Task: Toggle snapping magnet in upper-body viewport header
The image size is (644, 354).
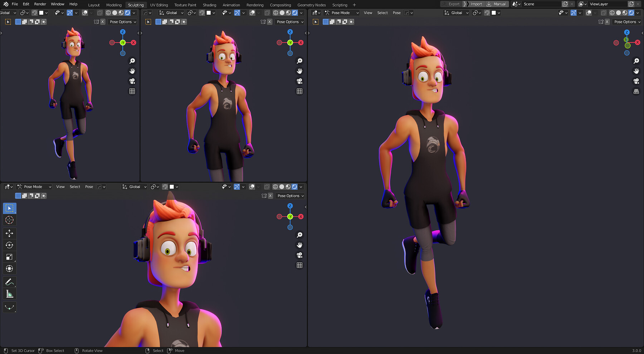Action: [x=202, y=13]
